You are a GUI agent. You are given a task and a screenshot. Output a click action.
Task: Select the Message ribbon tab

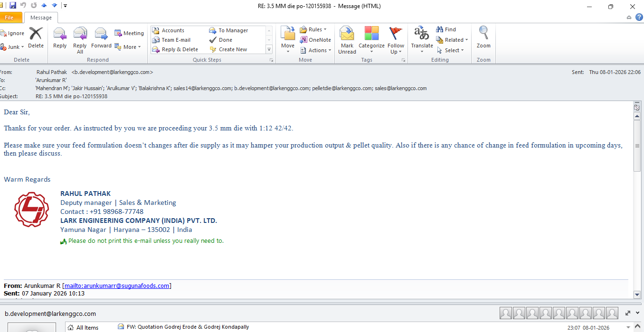coord(41,18)
